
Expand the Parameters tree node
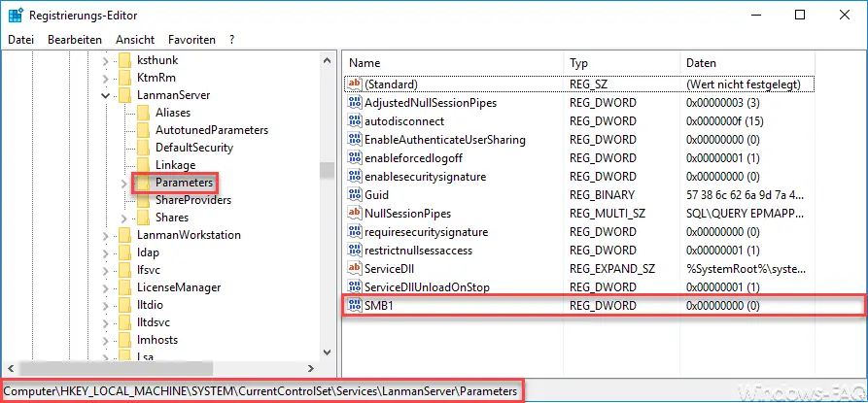click(124, 183)
